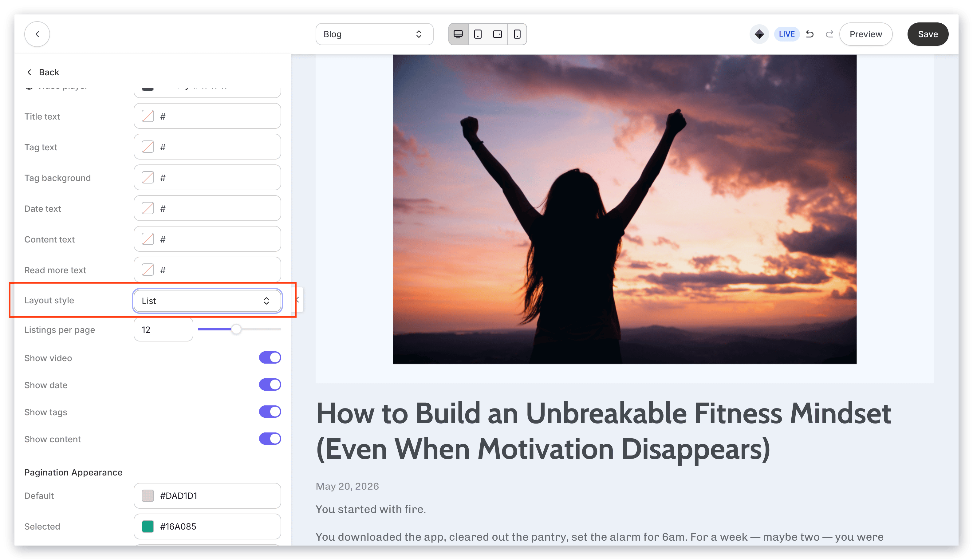Click the May 20, 2026 date
The height and width of the screenshot is (560, 973).
pyautogui.click(x=347, y=486)
